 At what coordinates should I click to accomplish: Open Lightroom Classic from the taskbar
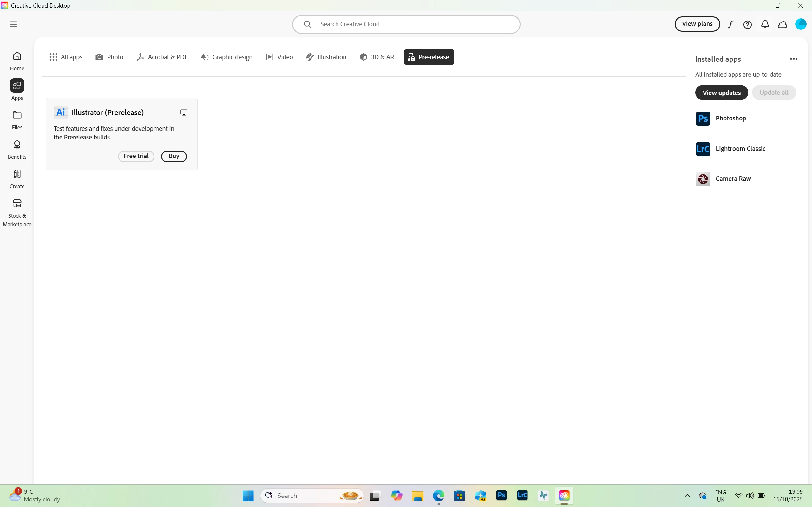click(x=522, y=496)
